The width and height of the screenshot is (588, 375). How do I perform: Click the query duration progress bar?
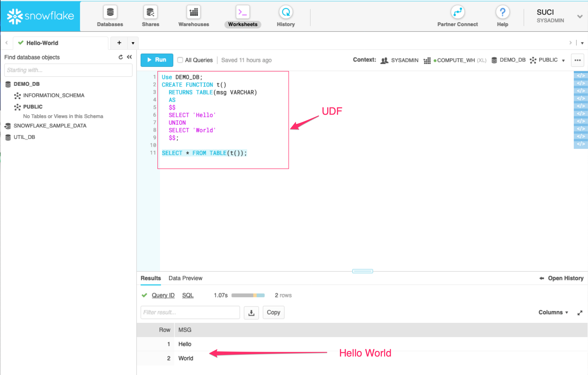(248, 295)
